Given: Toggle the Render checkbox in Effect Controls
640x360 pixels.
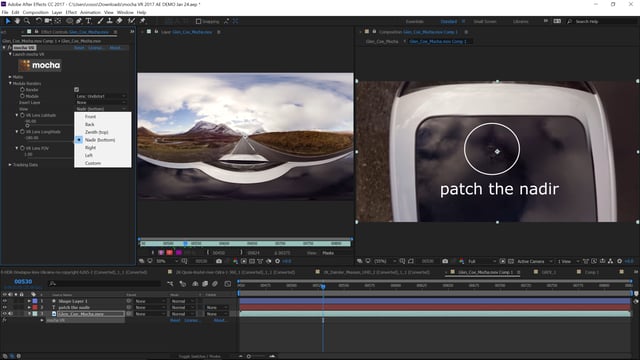Looking at the screenshot, I should 76,89.
